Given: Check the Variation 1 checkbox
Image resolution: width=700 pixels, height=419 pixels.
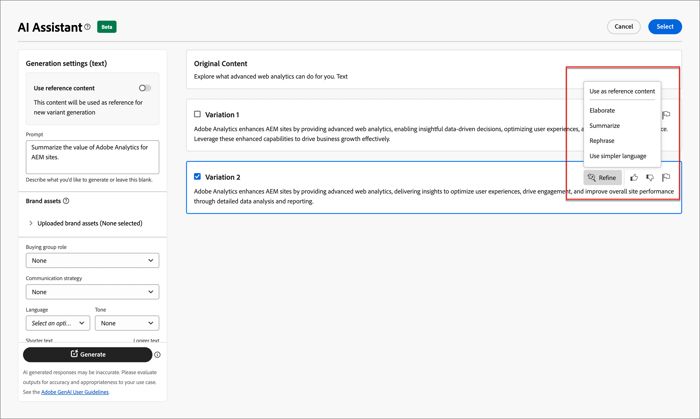Looking at the screenshot, I should coord(198,115).
